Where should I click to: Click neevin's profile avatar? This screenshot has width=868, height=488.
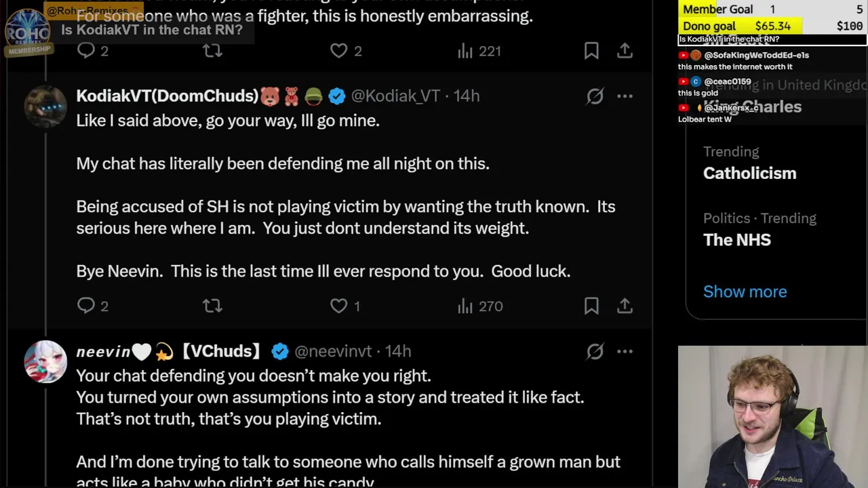45,361
